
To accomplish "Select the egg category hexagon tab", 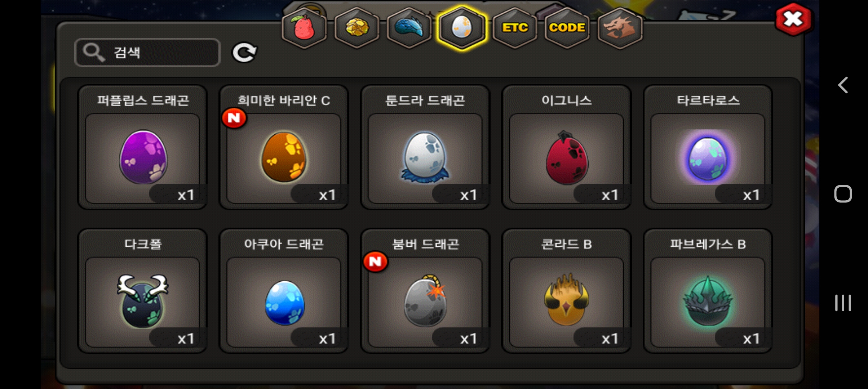I will [x=462, y=28].
